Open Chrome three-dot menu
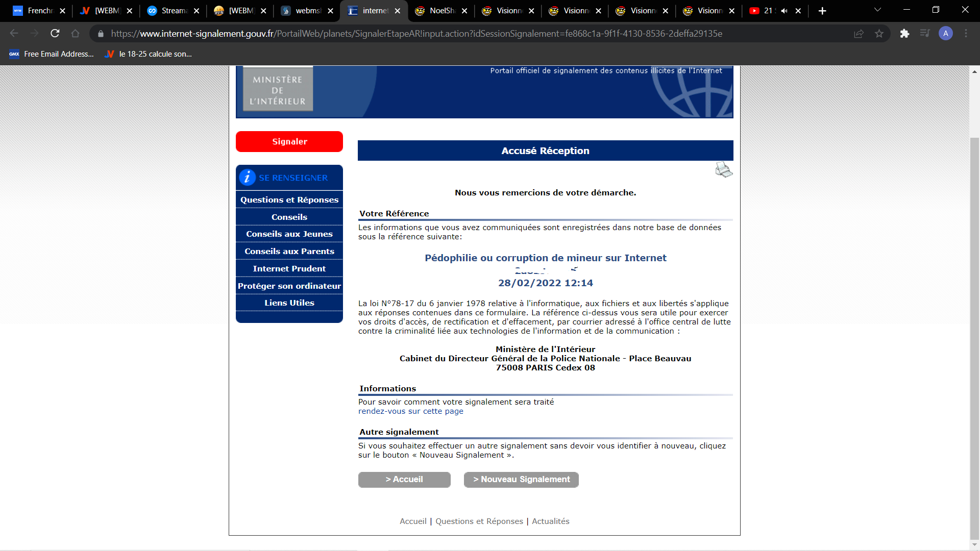The width and height of the screenshot is (980, 551). [x=966, y=34]
